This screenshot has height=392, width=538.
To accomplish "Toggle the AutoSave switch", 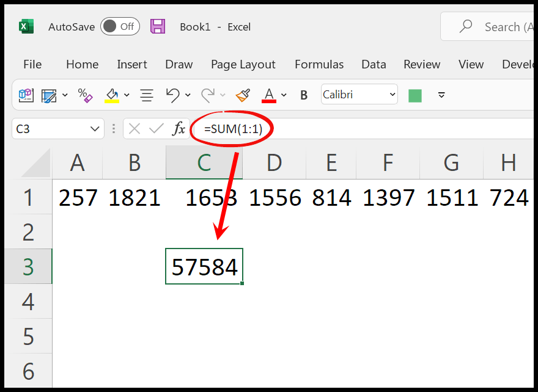I will (120, 26).
